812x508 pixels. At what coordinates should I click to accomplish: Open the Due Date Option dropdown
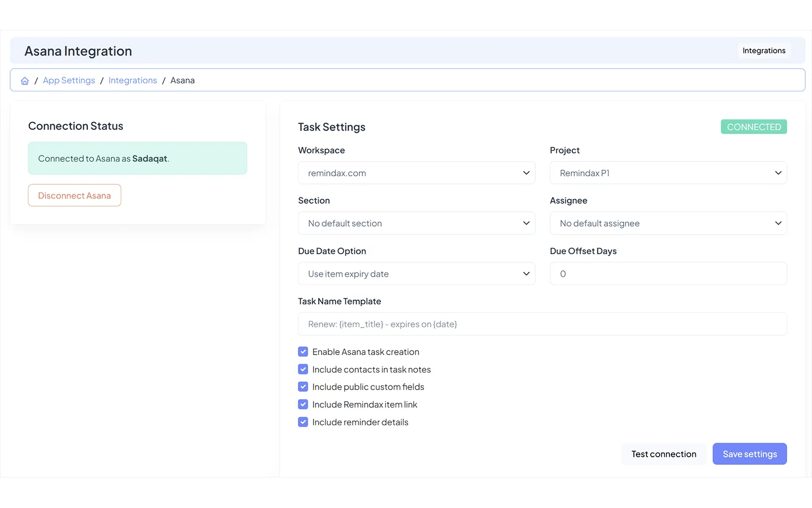[x=417, y=274]
